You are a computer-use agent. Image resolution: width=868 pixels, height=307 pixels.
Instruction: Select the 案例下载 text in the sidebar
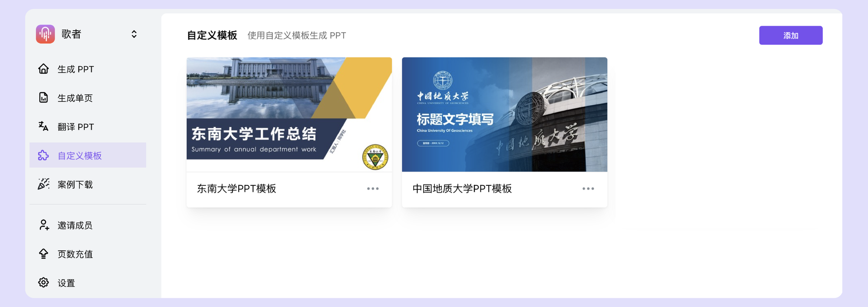pyautogui.click(x=75, y=185)
